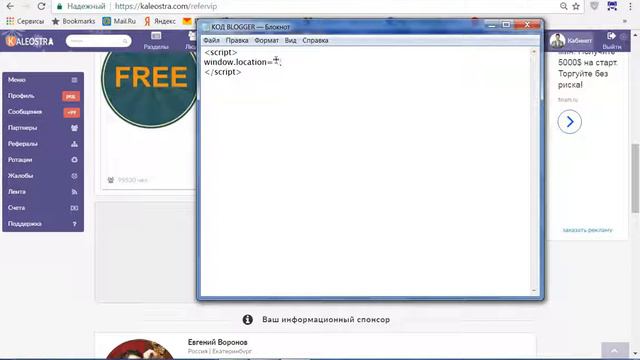
Task: Maximize the Notepad window
Action: pos(506,25)
